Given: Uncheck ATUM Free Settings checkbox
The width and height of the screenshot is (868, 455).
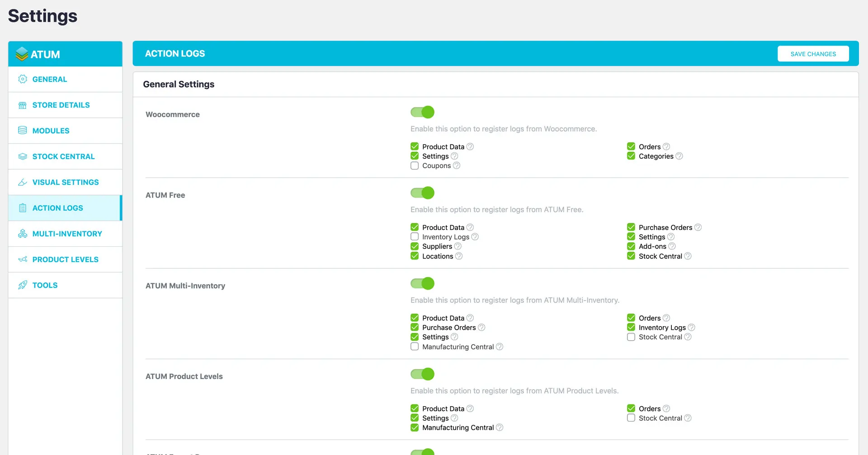Looking at the screenshot, I should tap(631, 237).
